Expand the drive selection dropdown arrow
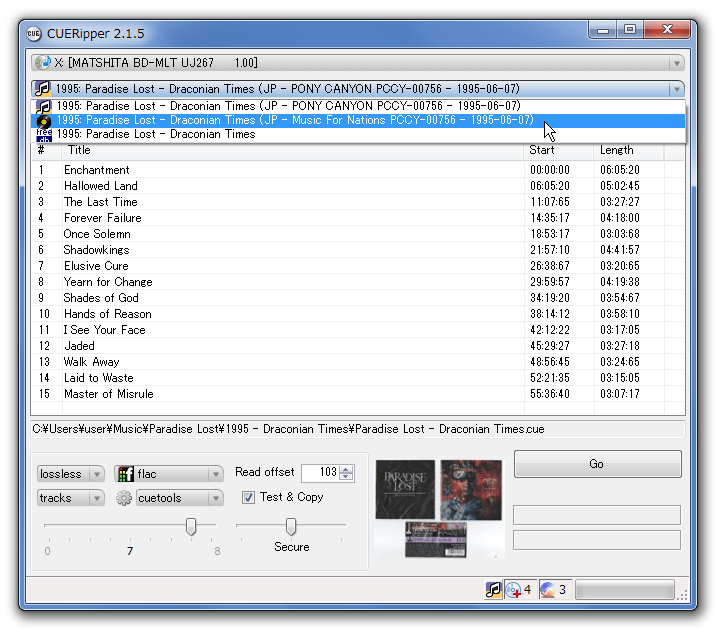 676,63
